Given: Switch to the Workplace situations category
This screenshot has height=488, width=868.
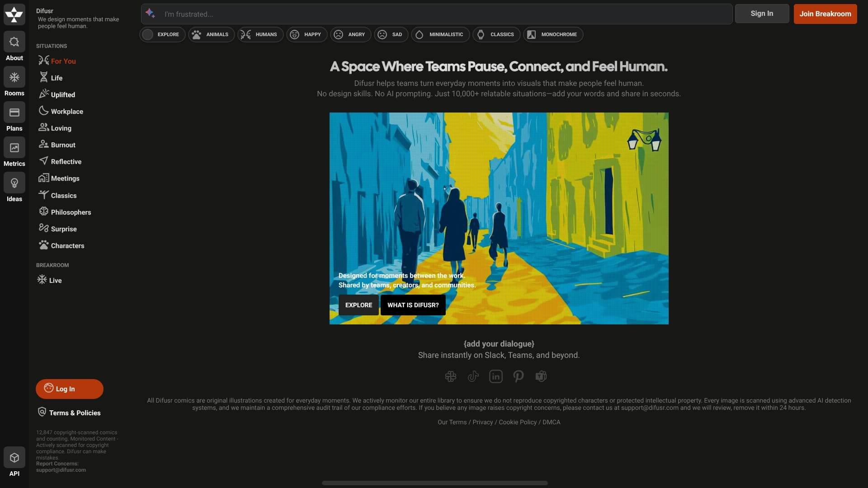Looking at the screenshot, I should (x=66, y=111).
